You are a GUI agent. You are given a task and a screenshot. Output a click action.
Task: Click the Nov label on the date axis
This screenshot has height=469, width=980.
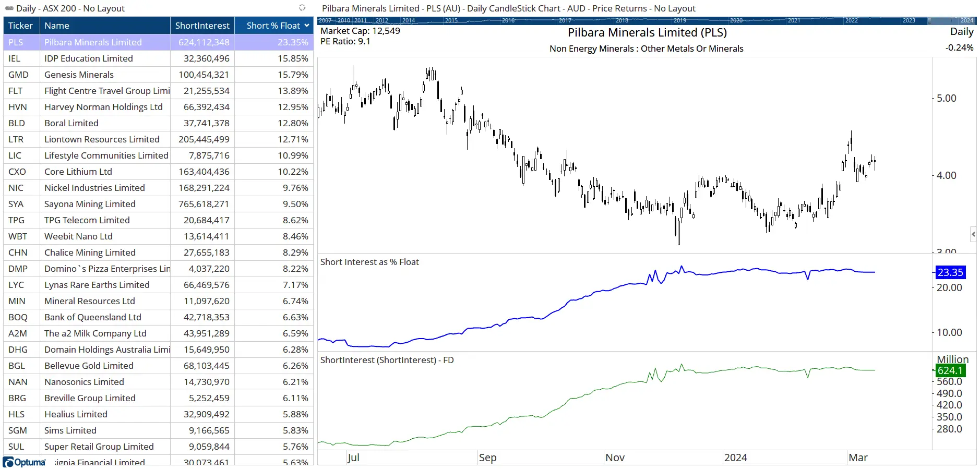pos(615,458)
